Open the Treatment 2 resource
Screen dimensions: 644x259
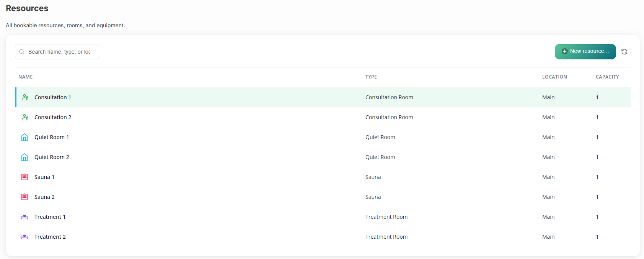click(x=50, y=237)
